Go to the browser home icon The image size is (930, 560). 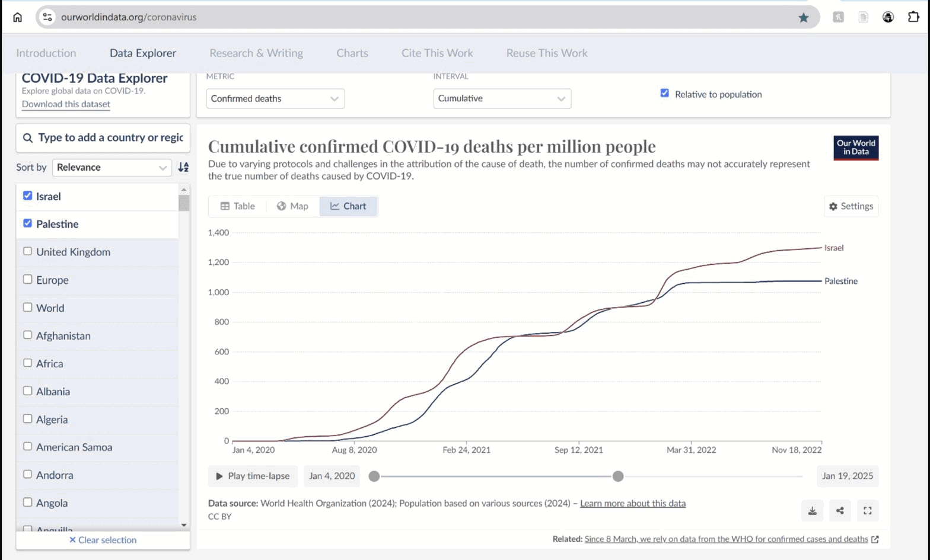[18, 17]
